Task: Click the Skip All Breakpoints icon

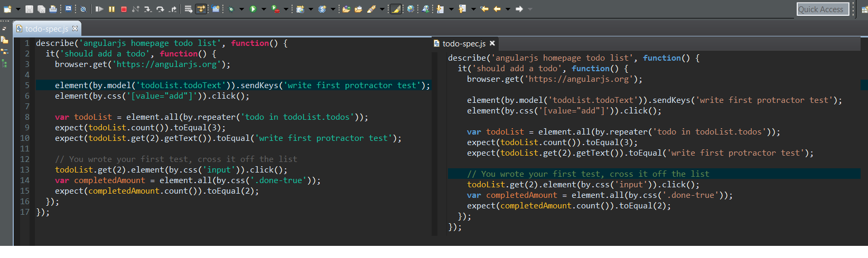Action: tap(83, 9)
